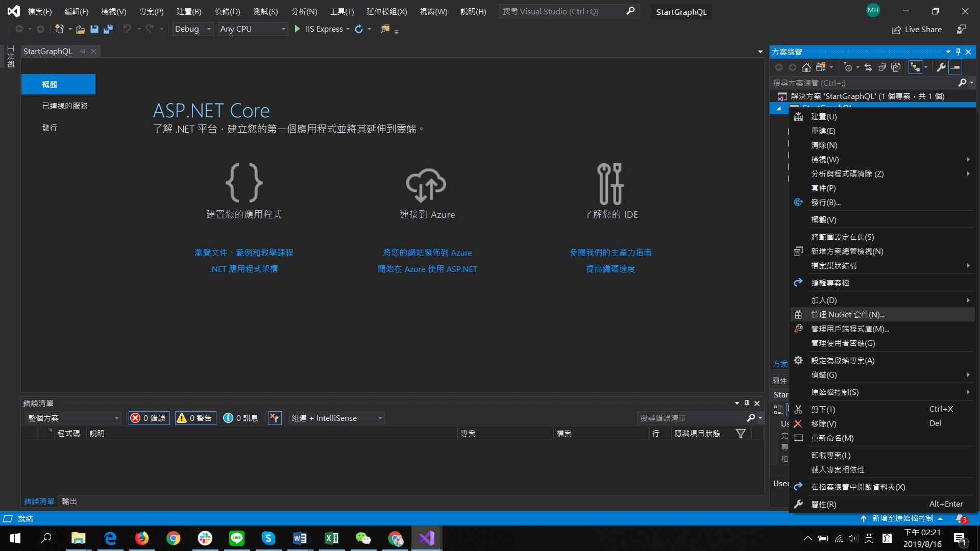Screen dimensions: 980x551
Task: Choose 發行(B)... in the context menu
Action: click(x=883, y=203)
